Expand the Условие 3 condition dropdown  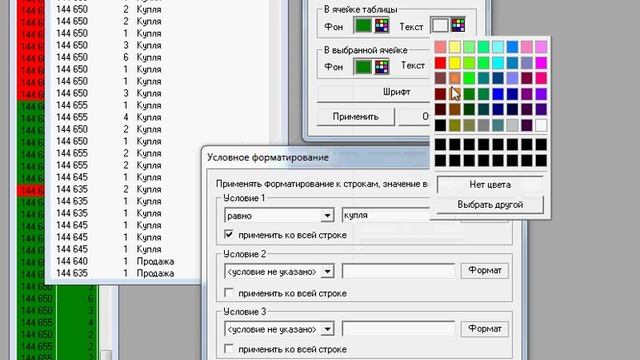pos(327,329)
